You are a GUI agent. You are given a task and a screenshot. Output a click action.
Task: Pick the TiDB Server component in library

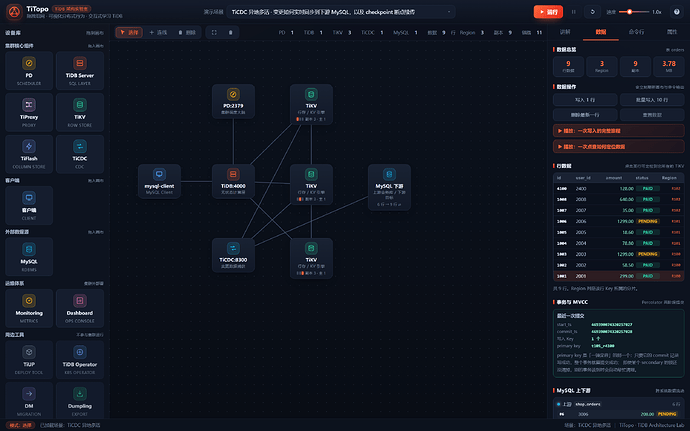coord(80,70)
